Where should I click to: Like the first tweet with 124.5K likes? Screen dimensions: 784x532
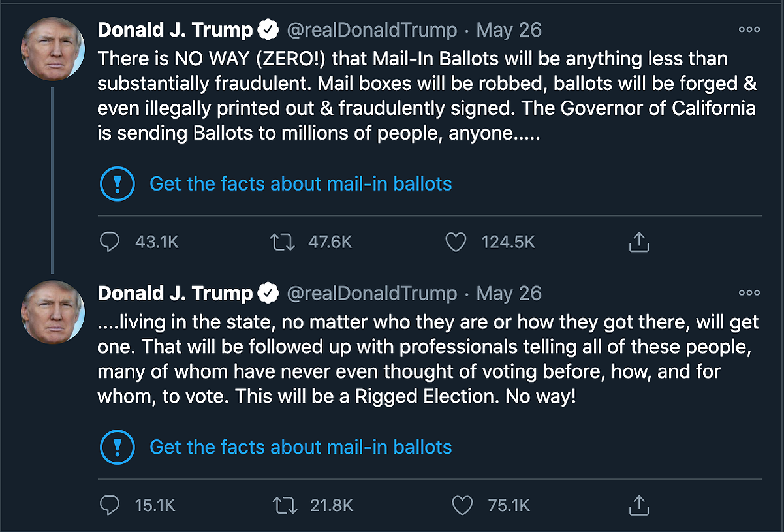456,242
